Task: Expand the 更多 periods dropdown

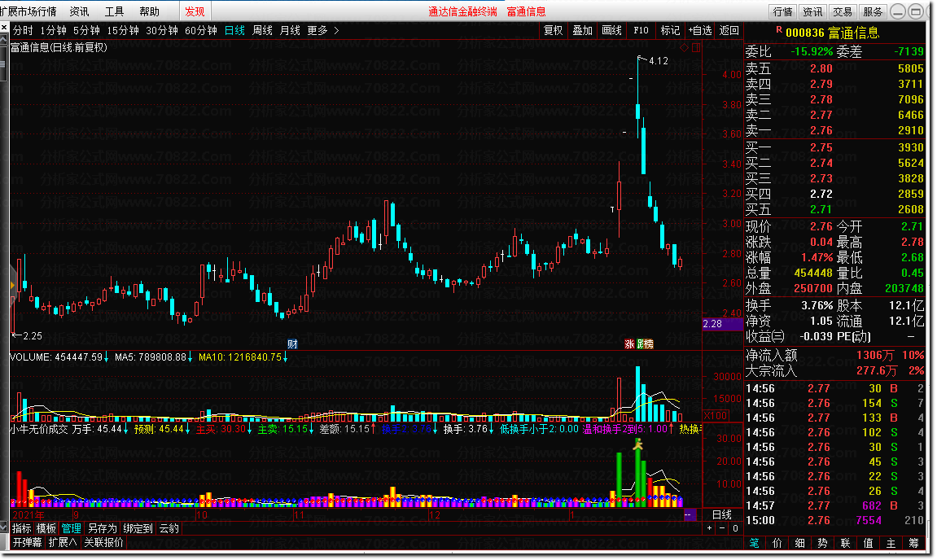Action: click(322, 30)
